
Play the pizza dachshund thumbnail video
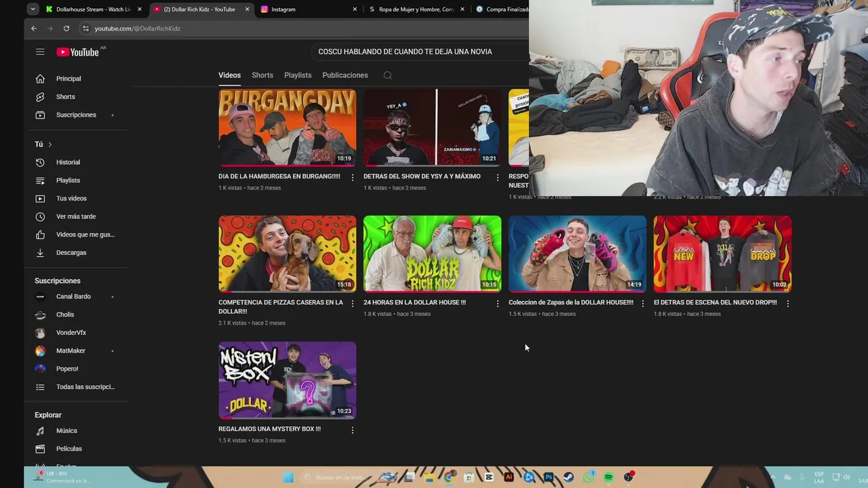288,254
